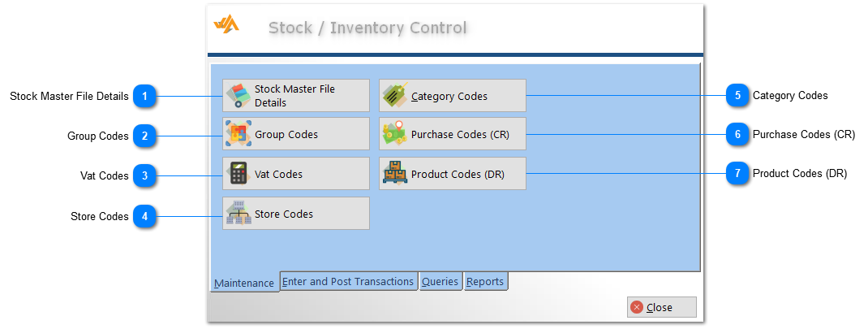Click the Store Codes warehouse icon
Viewport: 868px width, 329px height.
click(x=238, y=214)
